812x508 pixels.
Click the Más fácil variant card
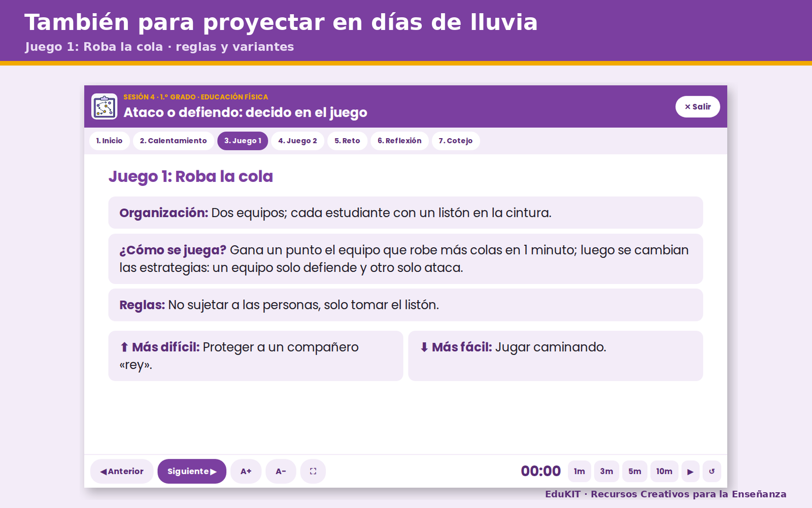(x=556, y=356)
